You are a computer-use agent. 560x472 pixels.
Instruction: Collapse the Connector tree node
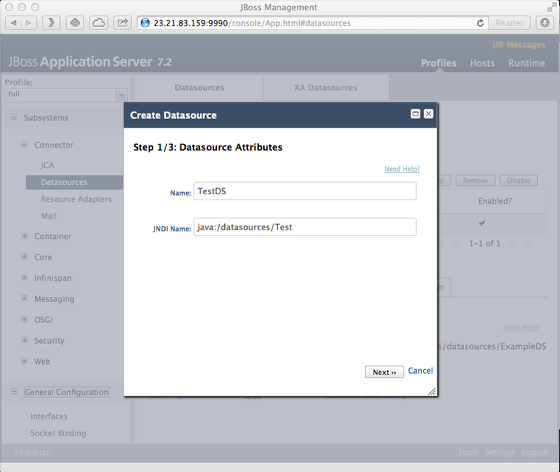pyautogui.click(x=24, y=145)
